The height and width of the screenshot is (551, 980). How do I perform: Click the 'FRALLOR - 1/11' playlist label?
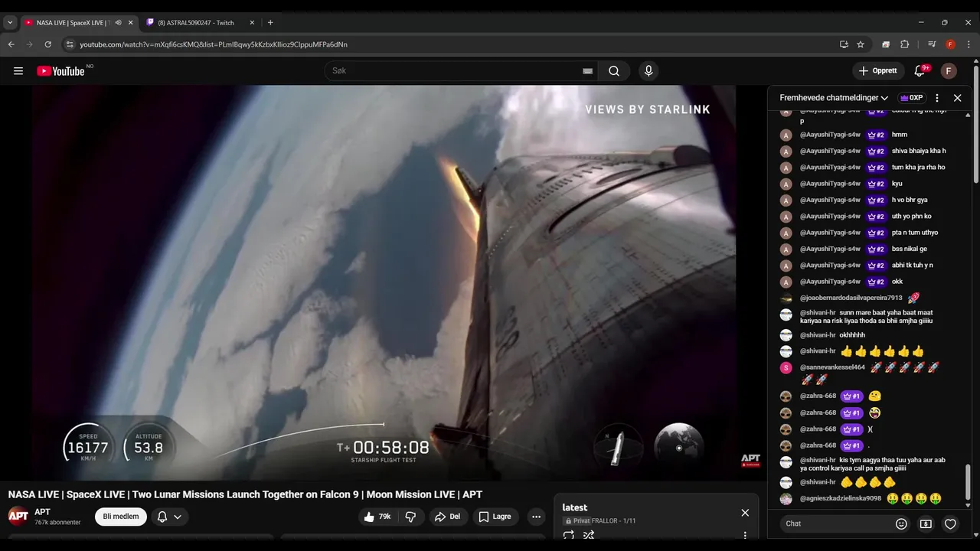tap(614, 521)
